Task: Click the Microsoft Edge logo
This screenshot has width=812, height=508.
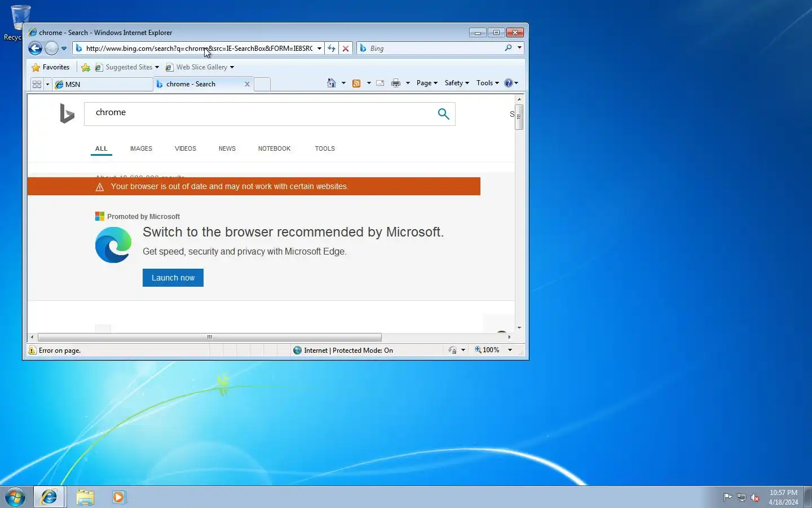Action: pos(113,245)
